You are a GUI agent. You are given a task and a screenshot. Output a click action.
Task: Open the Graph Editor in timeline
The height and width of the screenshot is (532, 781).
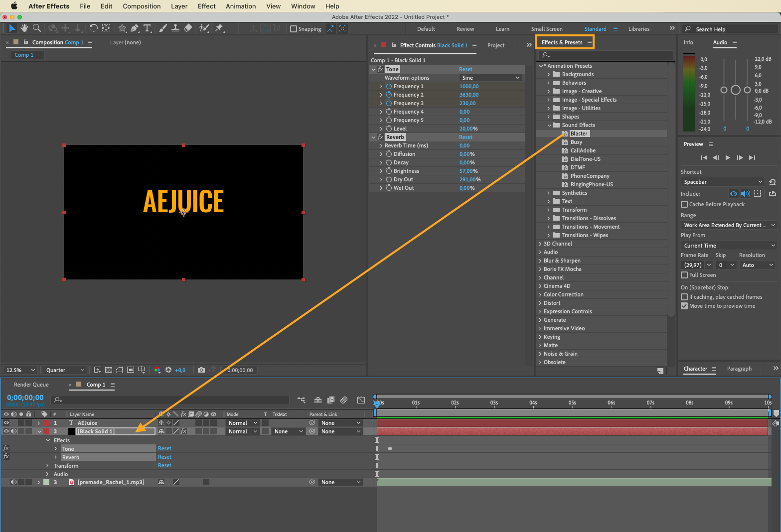(361, 400)
